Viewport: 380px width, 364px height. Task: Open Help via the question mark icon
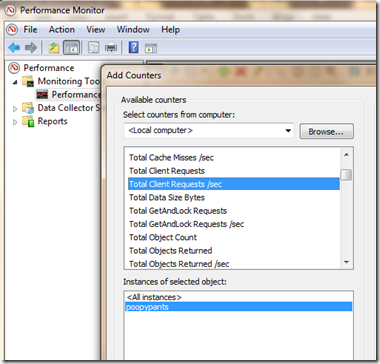[x=133, y=47]
